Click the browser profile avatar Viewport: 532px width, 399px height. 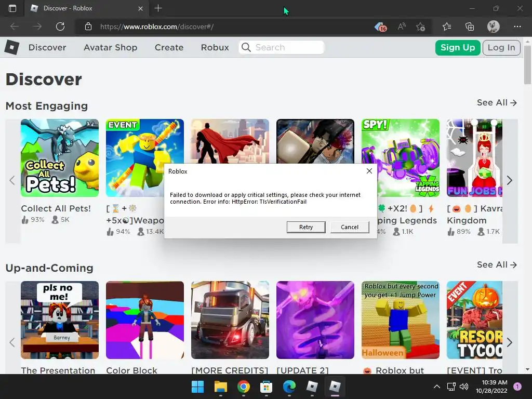point(494,26)
